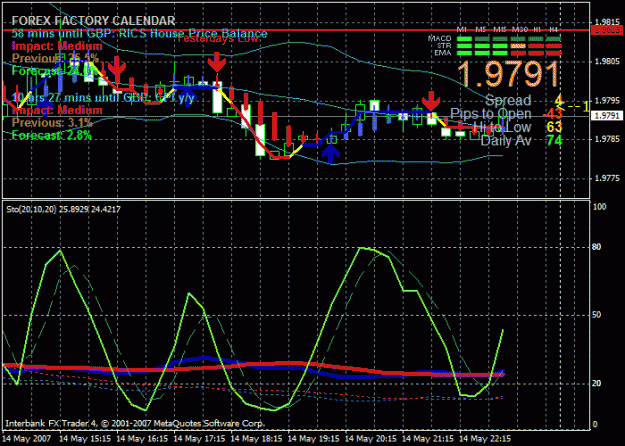
Task: Click the '14 May 22:15' time label
Action: [485, 438]
